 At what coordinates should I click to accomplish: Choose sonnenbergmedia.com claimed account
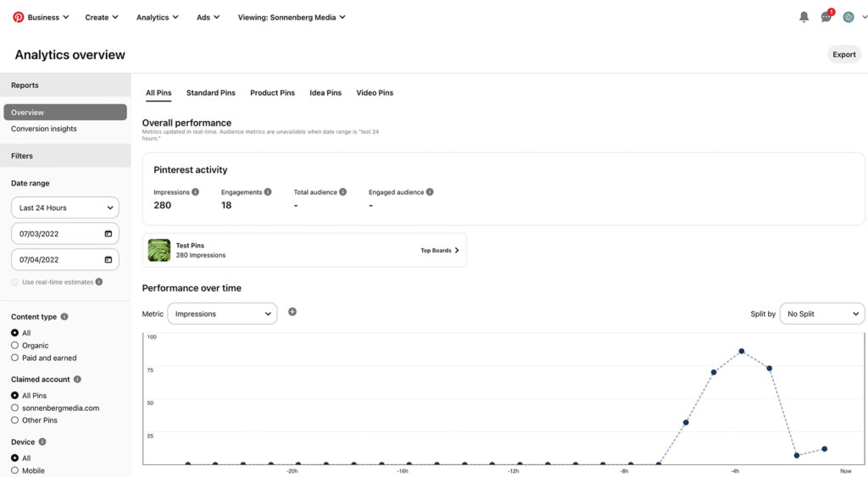point(15,408)
